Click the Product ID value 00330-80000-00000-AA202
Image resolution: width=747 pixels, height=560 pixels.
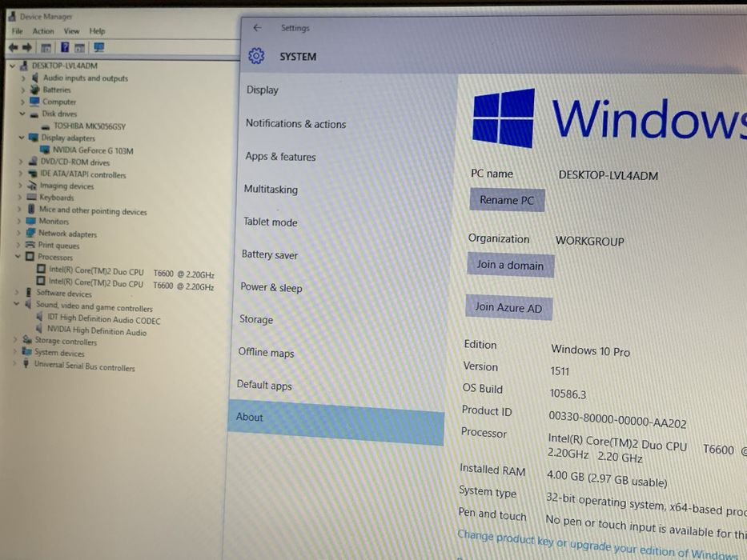(x=617, y=419)
